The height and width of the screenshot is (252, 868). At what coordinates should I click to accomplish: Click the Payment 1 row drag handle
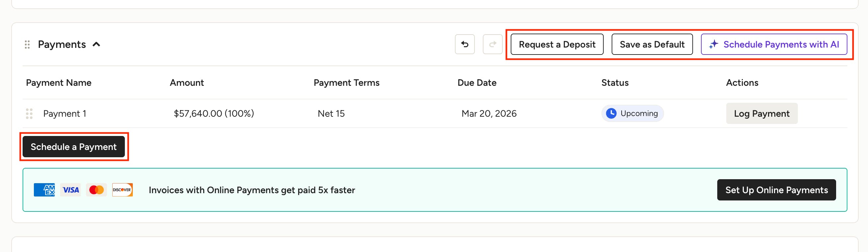pyautogui.click(x=29, y=114)
